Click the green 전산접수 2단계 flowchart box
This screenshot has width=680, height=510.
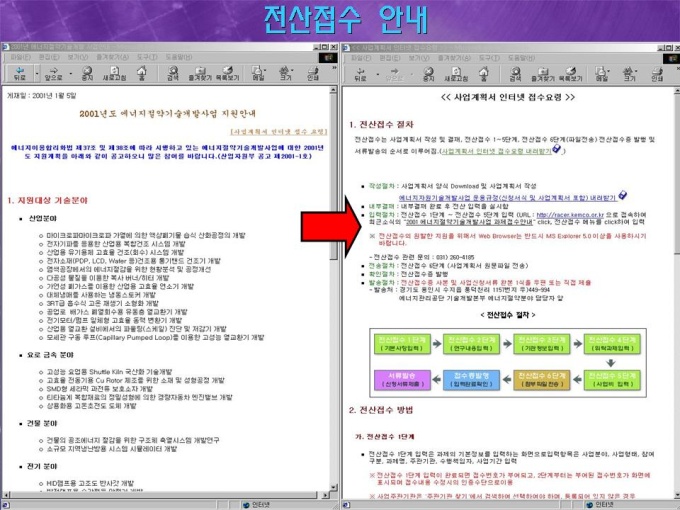[x=471, y=343]
